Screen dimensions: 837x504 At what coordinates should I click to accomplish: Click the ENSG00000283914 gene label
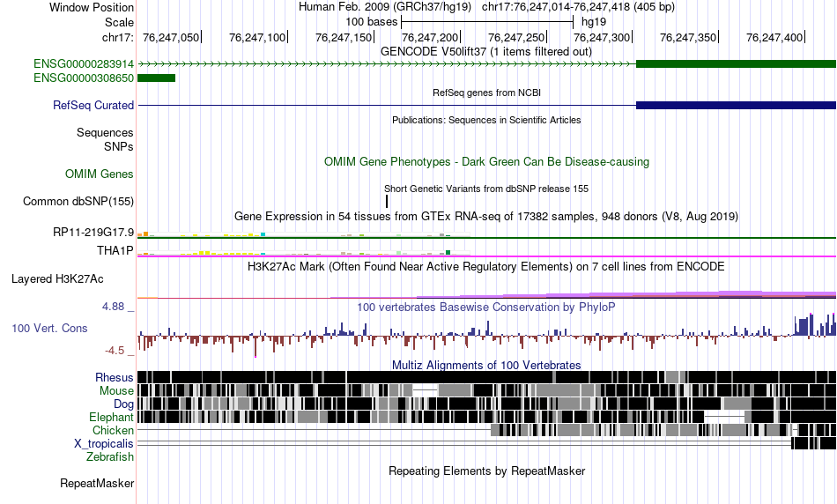[84, 64]
